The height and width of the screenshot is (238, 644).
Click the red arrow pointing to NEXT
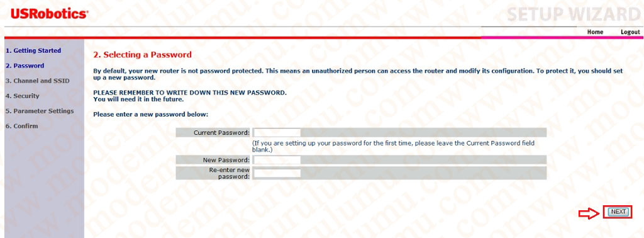click(589, 212)
